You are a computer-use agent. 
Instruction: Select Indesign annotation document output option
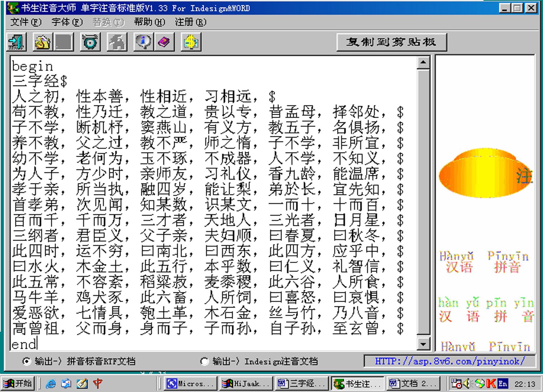click(x=204, y=361)
